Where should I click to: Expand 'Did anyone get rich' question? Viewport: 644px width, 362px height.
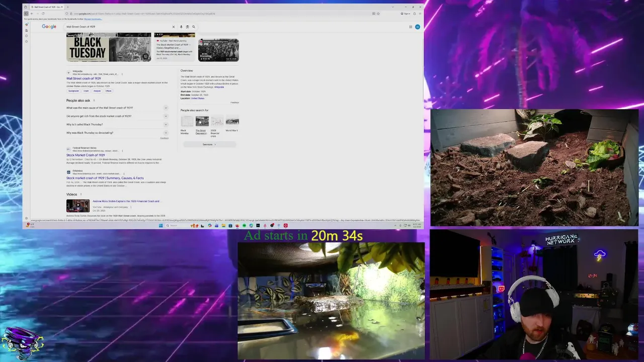[x=117, y=116]
